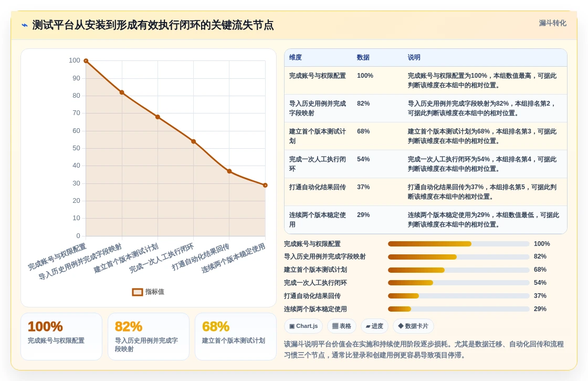Click the 说明 column header

(414, 57)
